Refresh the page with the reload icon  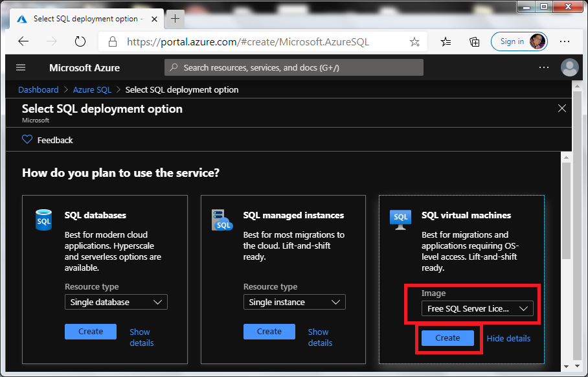tap(80, 41)
